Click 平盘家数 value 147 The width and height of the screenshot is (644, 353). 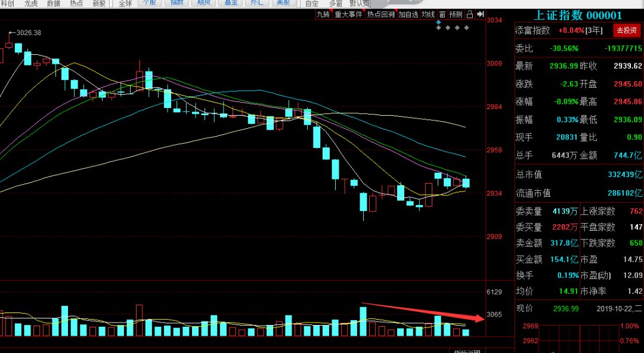(x=636, y=227)
